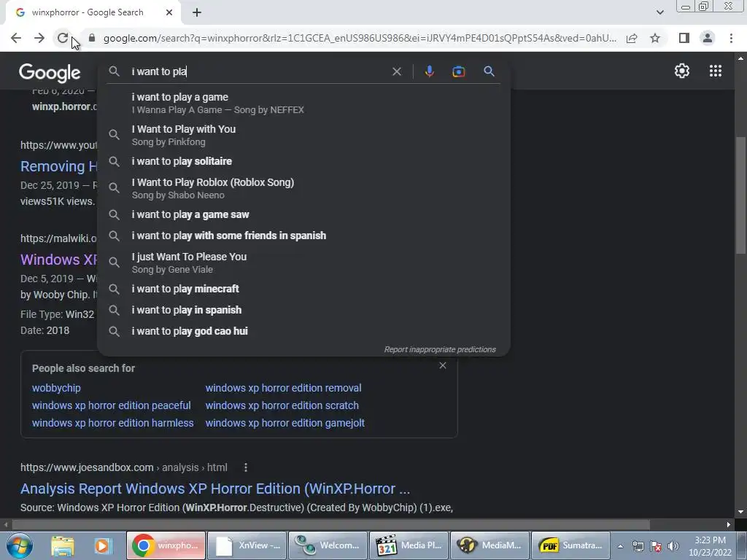Click the network tray icon
The width and height of the screenshot is (747, 560).
[x=638, y=546]
